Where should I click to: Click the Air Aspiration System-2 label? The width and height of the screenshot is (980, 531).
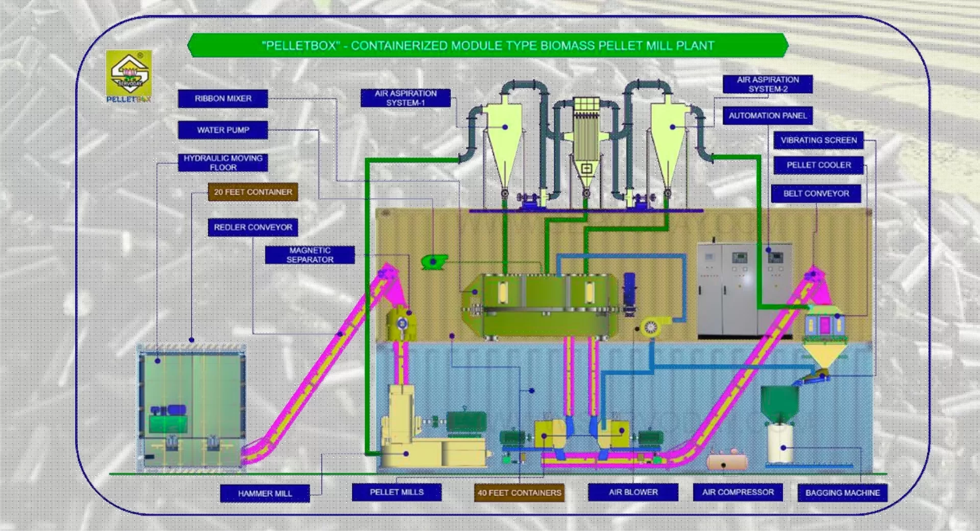768,84
